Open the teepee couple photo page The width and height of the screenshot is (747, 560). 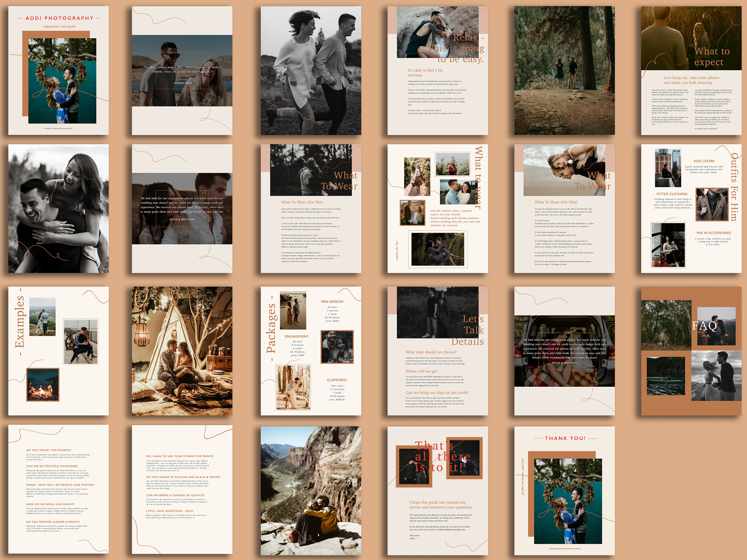(182, 351)
